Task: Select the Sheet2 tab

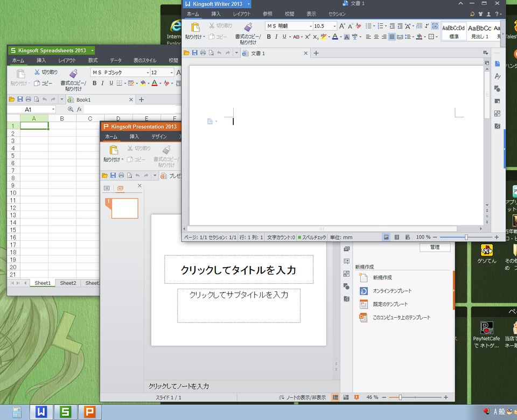Action: [68, 283]
